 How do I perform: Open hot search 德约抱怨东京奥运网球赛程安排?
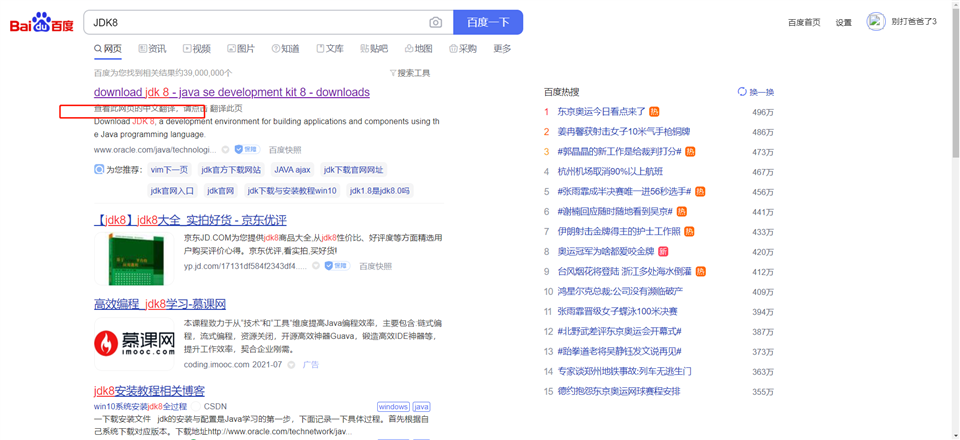pyautogui.click(x=618, y=391)
